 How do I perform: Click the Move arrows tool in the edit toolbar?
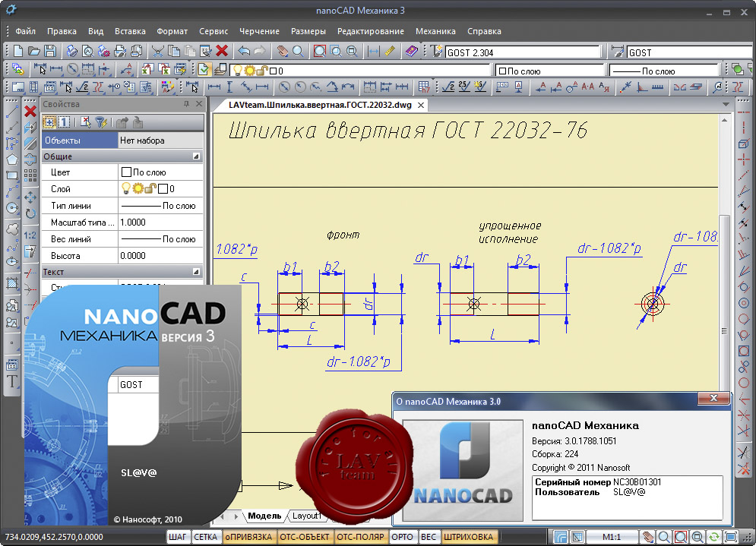pos(30,197)
